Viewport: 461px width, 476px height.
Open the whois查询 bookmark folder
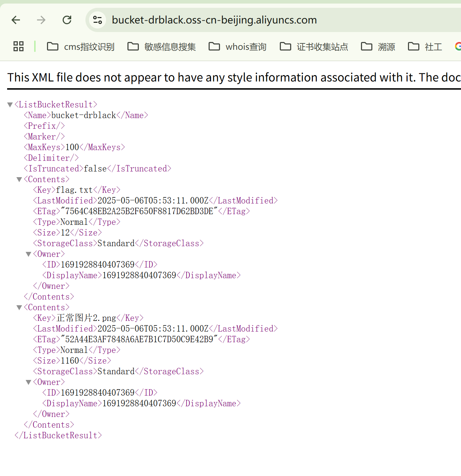237,47
